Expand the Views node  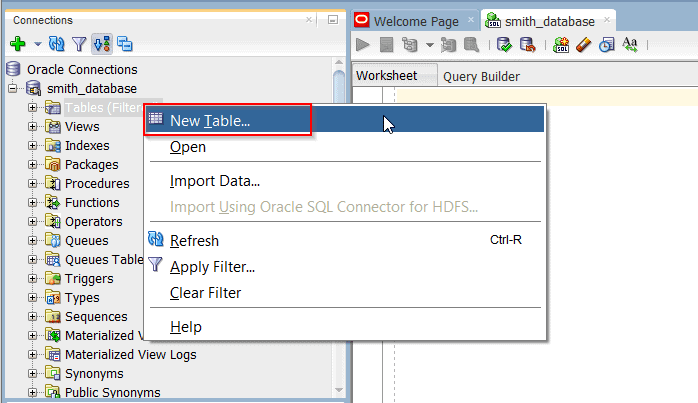(x=32, y=126)
